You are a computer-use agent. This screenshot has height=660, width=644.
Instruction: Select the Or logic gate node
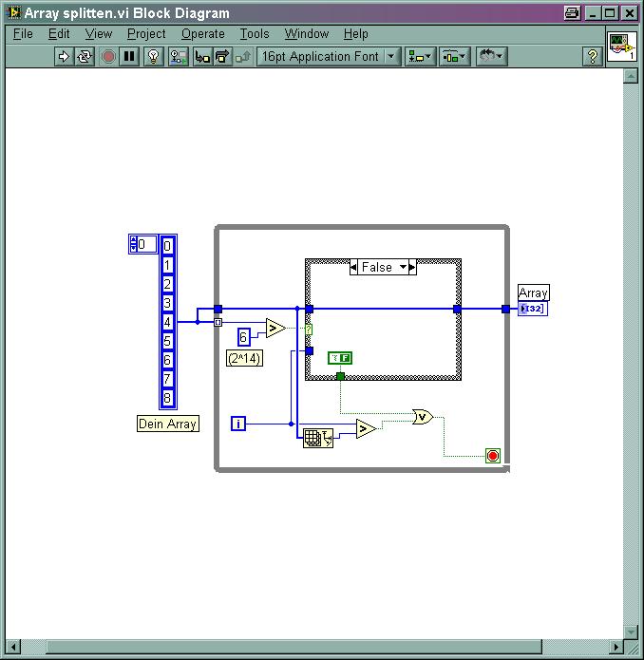pyautogui.click(x=423, y=417)
